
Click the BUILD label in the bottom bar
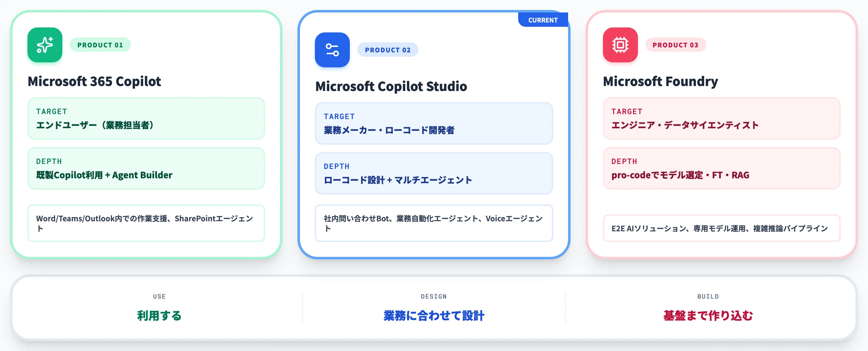708,296
